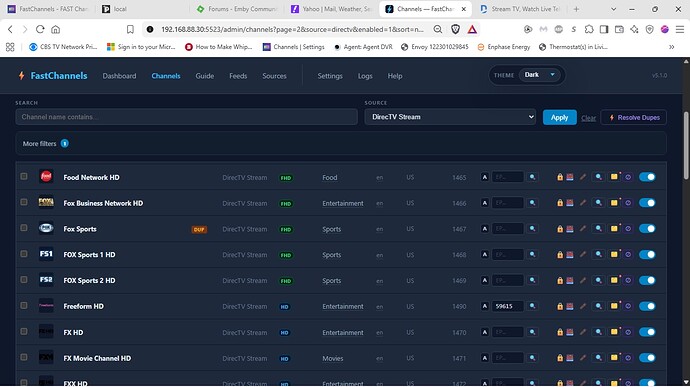This screenshot has width=690, height=387.
Task: Open the browser extensions puzzle icon
Action: (589, 29)
